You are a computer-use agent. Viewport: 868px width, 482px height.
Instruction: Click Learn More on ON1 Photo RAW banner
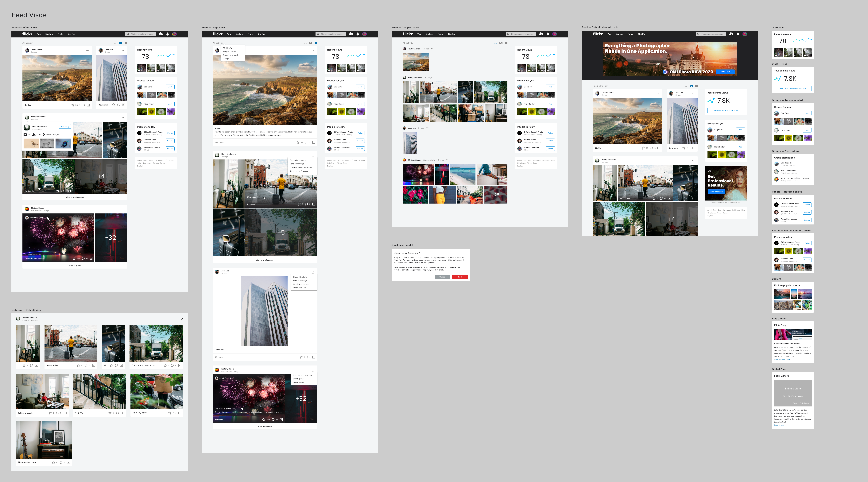(725, 72)
